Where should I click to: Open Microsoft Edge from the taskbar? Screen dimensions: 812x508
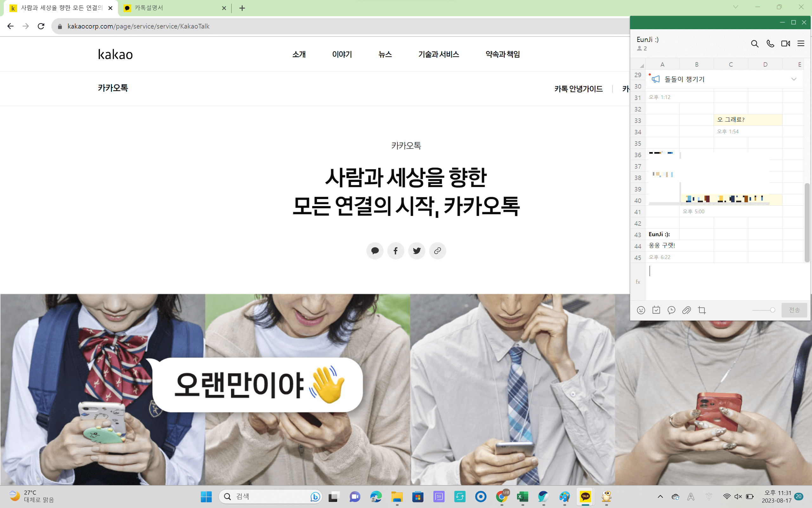click(376, 497)
